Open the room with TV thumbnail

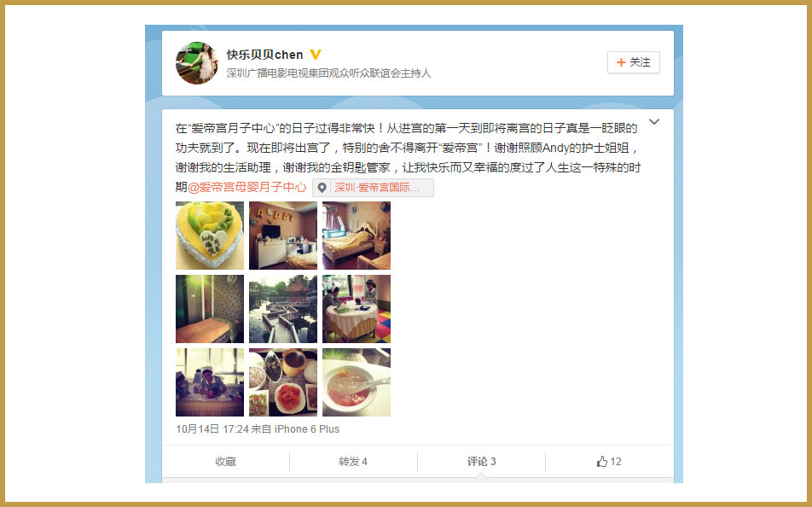pos(283,236)
